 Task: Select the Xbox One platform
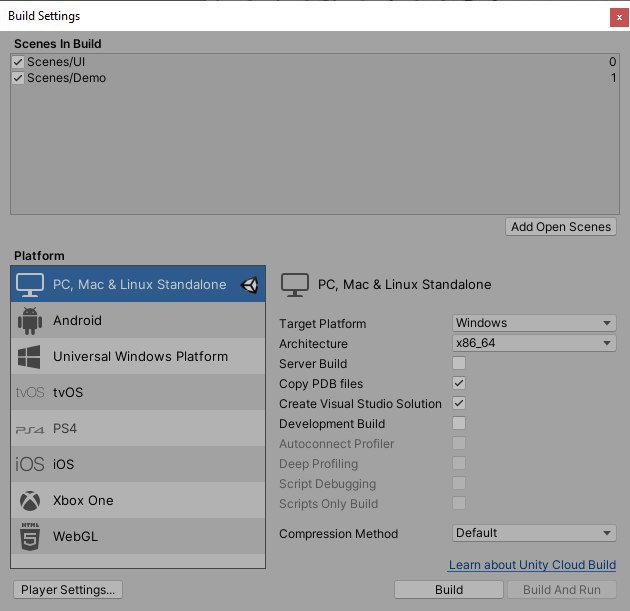(138, 500)
